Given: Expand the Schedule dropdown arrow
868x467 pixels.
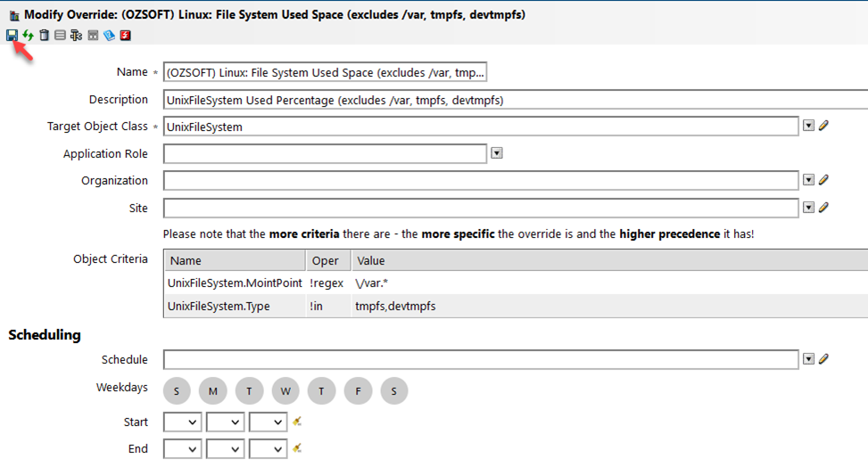Looking at the screenshot, I should point(808,359).
